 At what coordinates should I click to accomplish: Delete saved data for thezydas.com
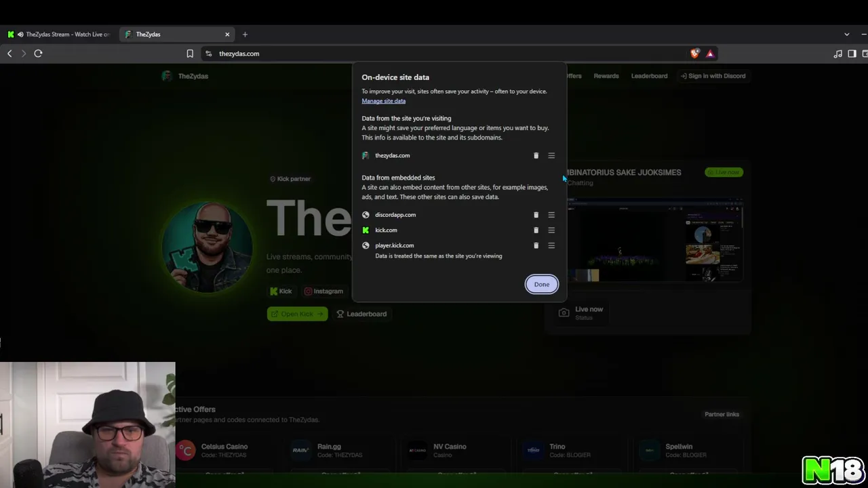(536, 156)
